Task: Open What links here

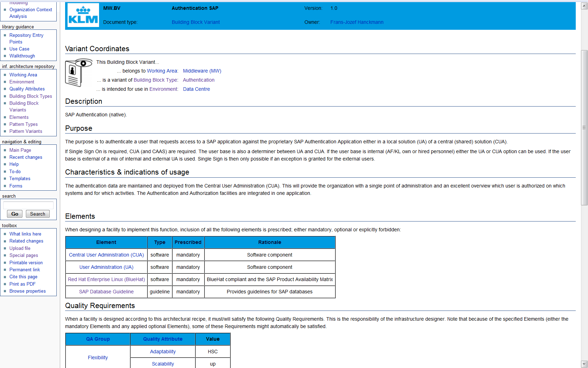Action: (x=25, y=234)
